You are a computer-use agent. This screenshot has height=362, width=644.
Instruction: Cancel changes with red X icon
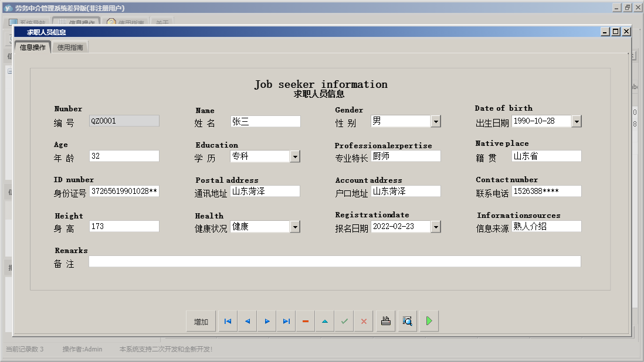pos(364,322)
